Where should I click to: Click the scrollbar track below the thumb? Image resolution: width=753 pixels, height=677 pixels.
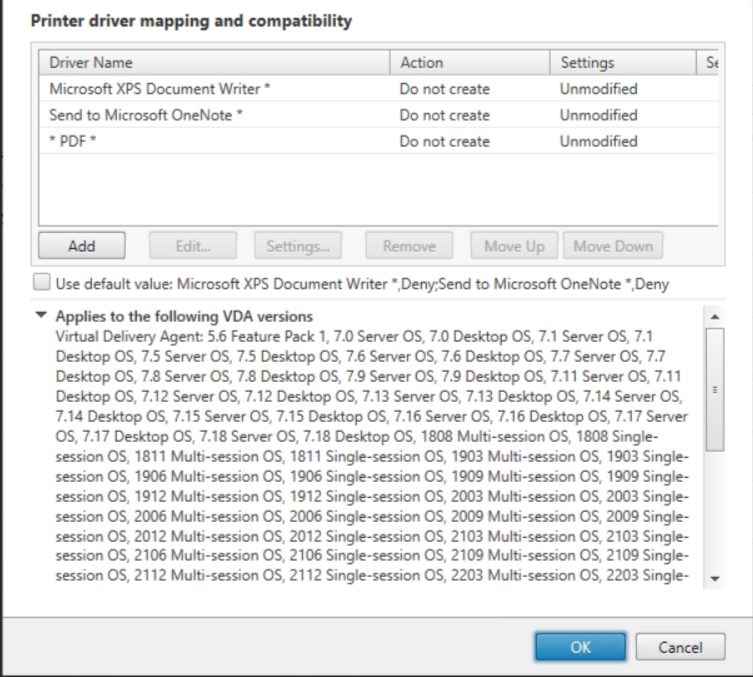[x=715, y=510]
